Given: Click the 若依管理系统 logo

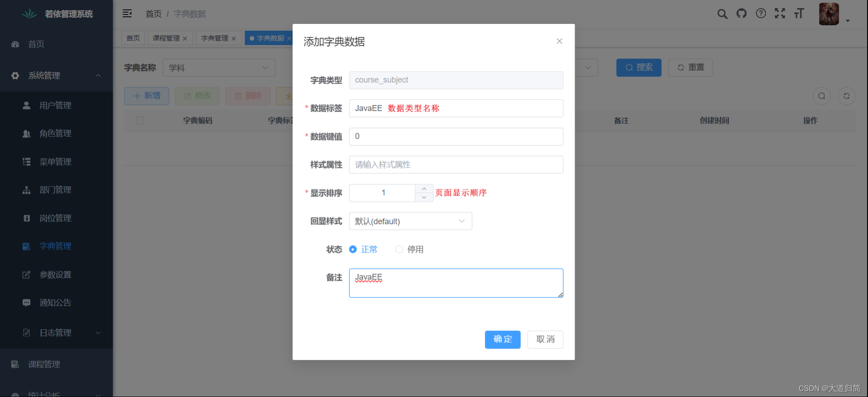Looking at the screenshot, I should click(57, 14).
